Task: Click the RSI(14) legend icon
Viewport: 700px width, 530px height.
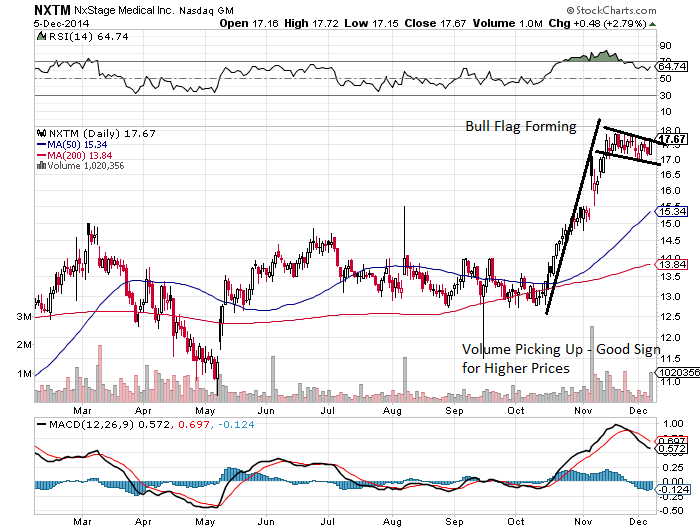Action: click(x=41, y=37)
